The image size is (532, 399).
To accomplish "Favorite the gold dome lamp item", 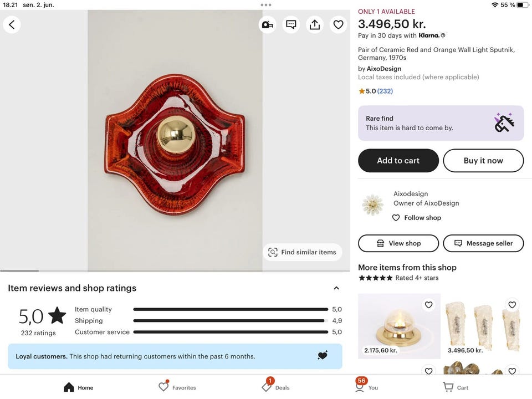I will pos(428,305).
